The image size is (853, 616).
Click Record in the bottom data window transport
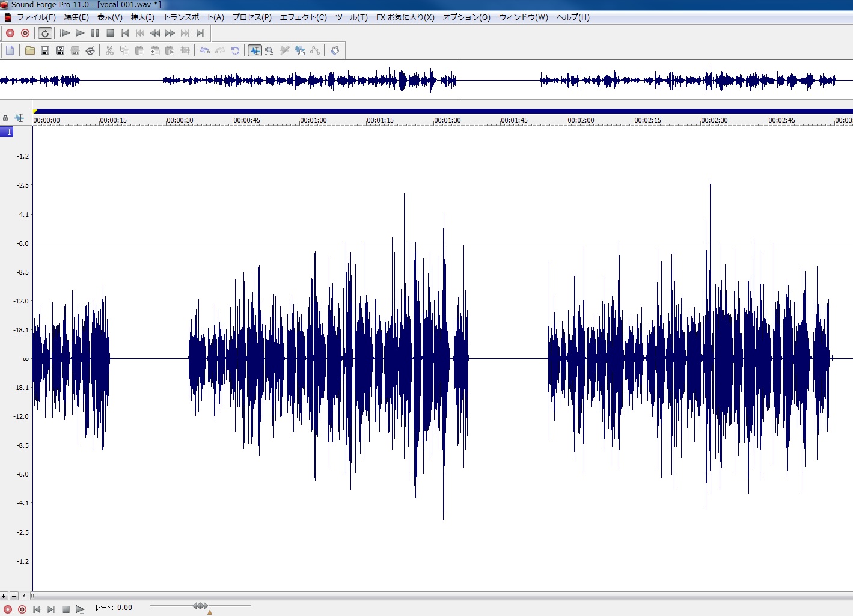coord(8,609)
